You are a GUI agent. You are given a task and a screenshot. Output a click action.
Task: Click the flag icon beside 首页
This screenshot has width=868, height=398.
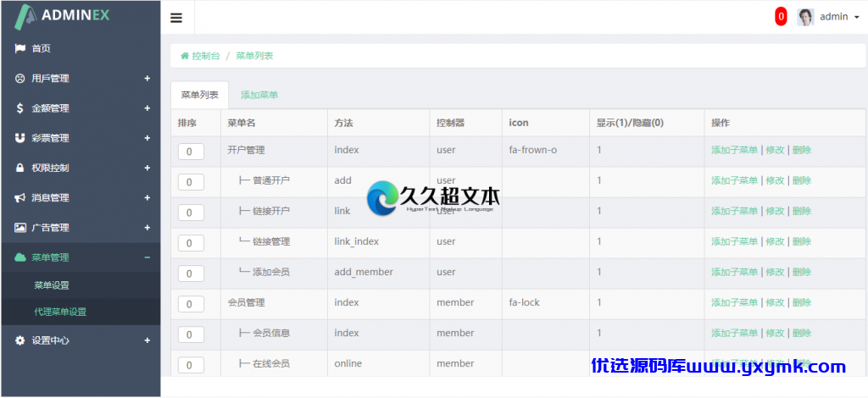[x=20, y=48]
